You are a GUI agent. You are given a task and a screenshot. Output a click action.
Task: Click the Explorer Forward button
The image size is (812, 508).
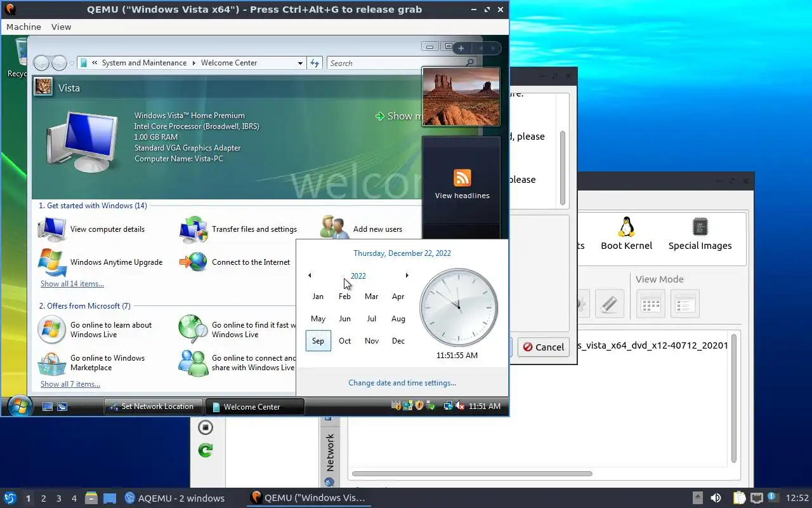pyautogui.click(x=59, y=63)
